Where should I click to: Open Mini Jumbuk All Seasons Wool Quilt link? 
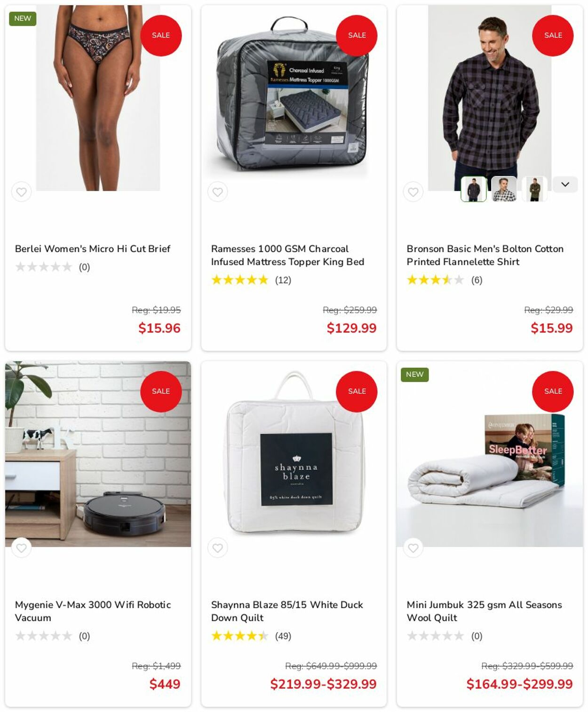[484, 611]
